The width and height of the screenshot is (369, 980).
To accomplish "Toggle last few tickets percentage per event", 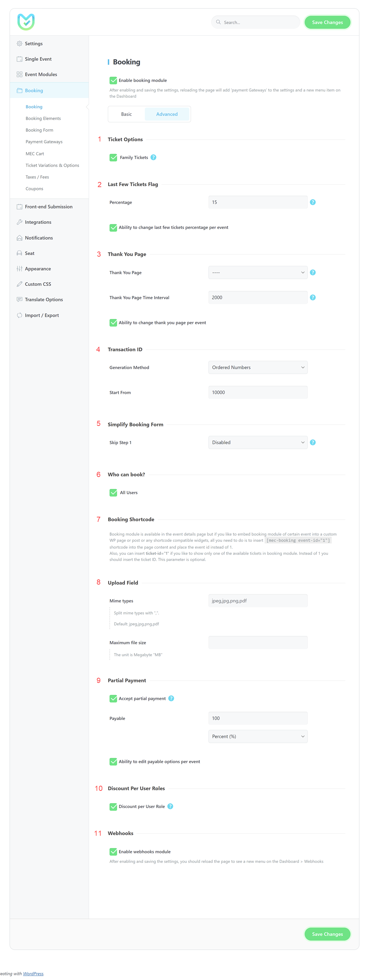I will click(x=113, y=228).
